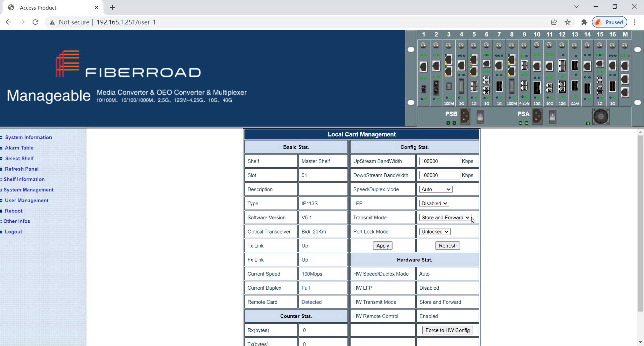This screenshot has width=644, height=346.
Task: Bookmark this page with star icon
Action: tap(567, 22)
